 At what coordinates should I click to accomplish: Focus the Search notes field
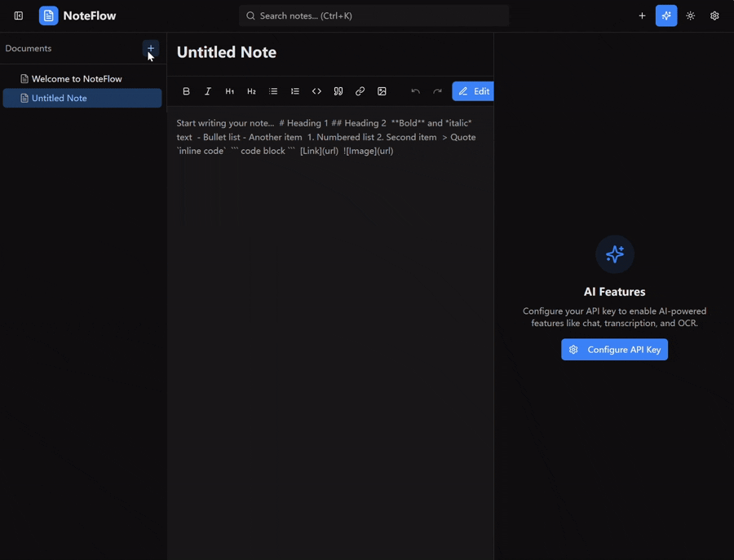pyautogui.click(x=374, y=15)
